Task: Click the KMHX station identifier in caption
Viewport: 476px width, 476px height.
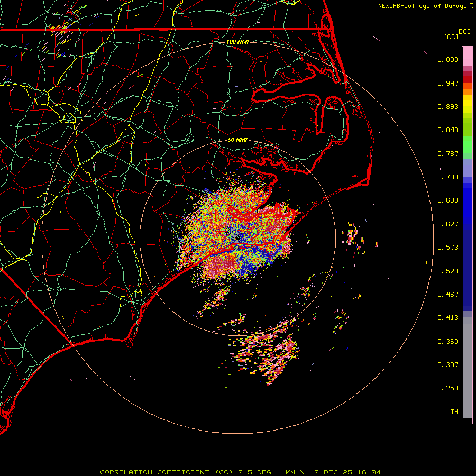Action: 295,472
